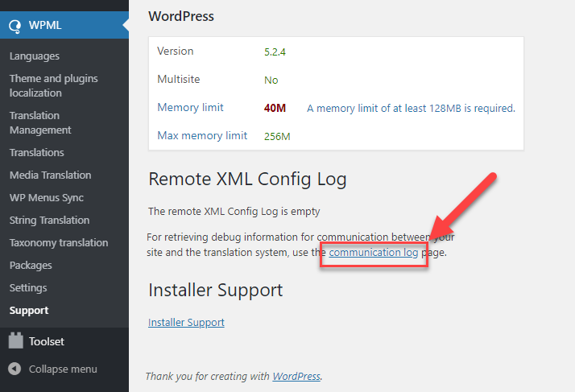
Task: Select the Support submenu item
Action: point(29,310)
